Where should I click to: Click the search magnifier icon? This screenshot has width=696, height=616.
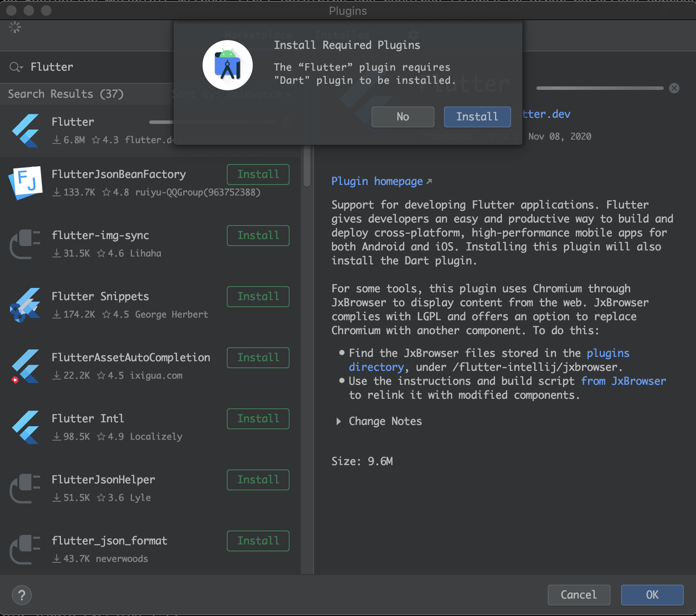[16, 67]
